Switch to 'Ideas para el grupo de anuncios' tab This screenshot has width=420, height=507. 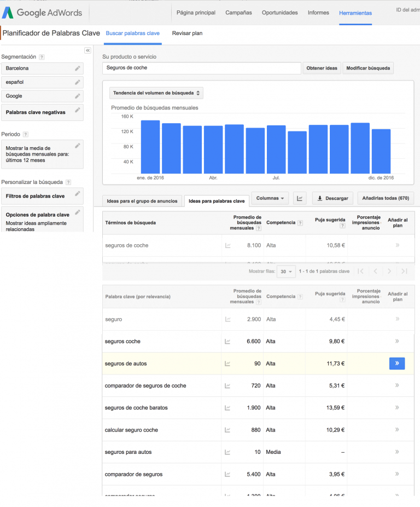(x=142, y=201)
